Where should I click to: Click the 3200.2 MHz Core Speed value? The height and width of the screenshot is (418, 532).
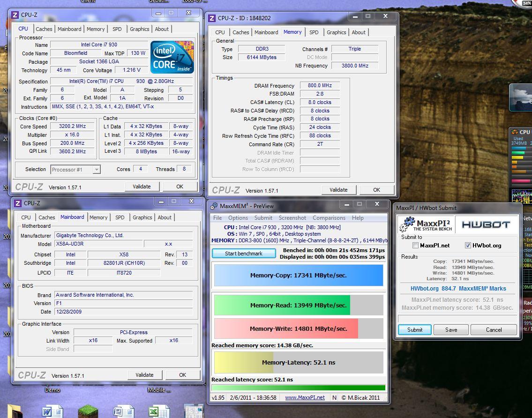(72, 126)
